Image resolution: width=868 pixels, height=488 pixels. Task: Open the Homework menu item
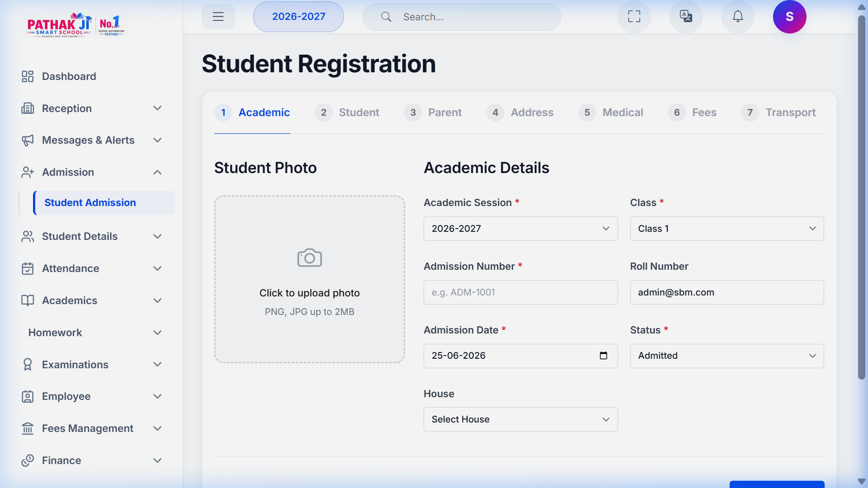[x=55, y=333]
